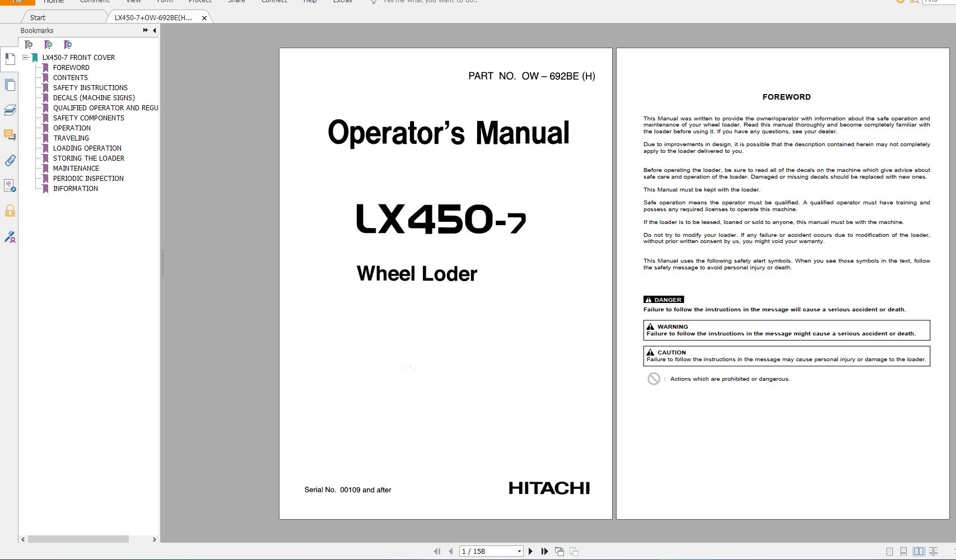Click the Bookmarks panel title
Viewport: 956px width, 560px height.
[37, 30]
